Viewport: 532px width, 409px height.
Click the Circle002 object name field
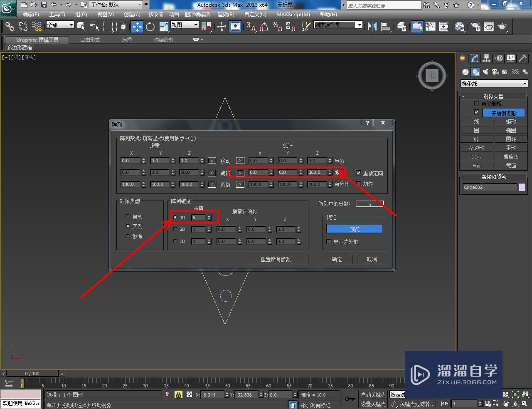pos(490,187)
